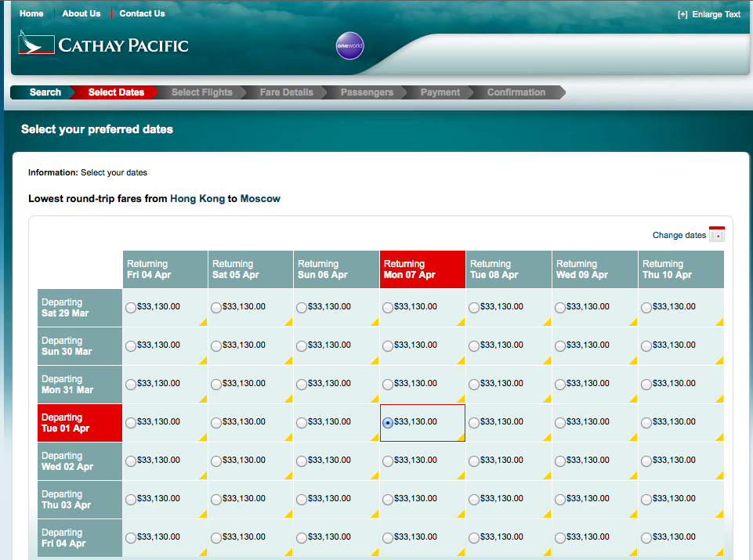
Task: Open the Fare Details step
Action: 286,92
